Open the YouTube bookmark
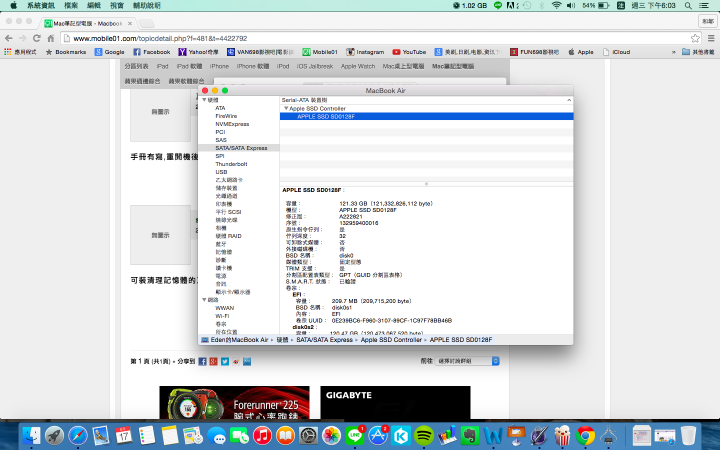 pyautogui.click(x=409, y=52)
